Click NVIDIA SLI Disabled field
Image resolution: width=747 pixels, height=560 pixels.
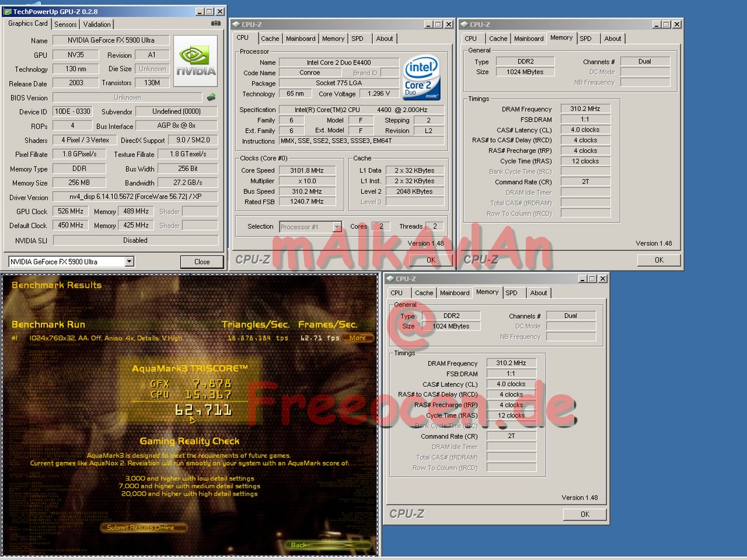pyautogui.click(x=136, y=240)
